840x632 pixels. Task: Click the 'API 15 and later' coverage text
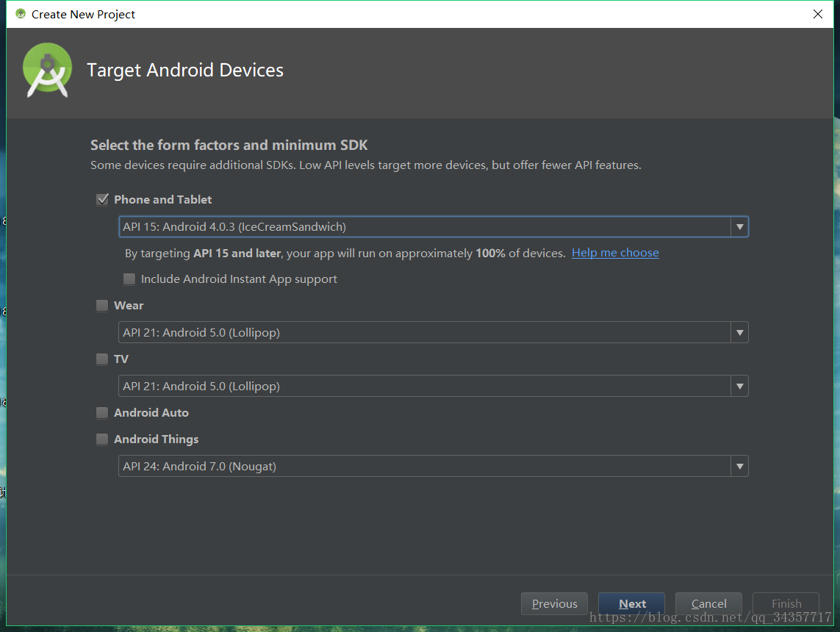pos(237,254)
